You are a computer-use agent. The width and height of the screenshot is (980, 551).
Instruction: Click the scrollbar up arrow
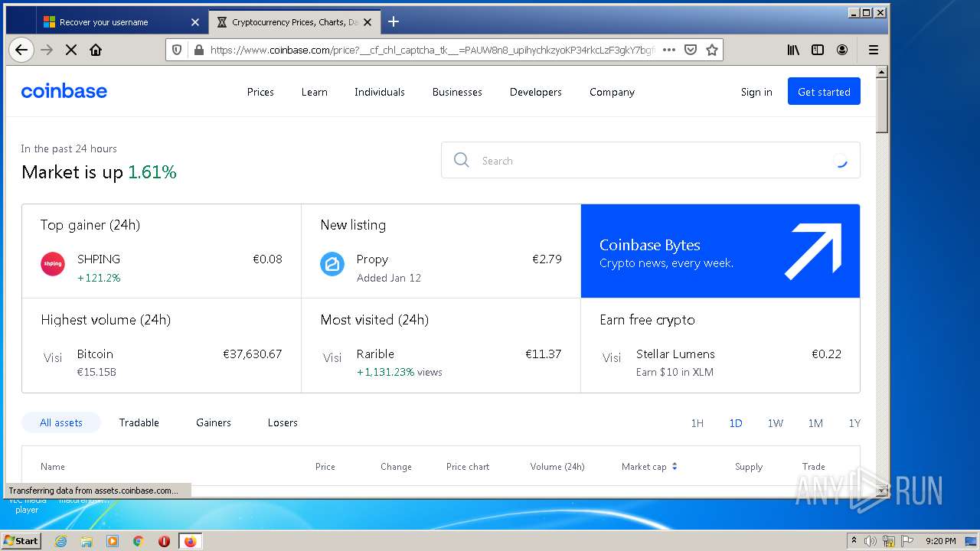point(881,71)
